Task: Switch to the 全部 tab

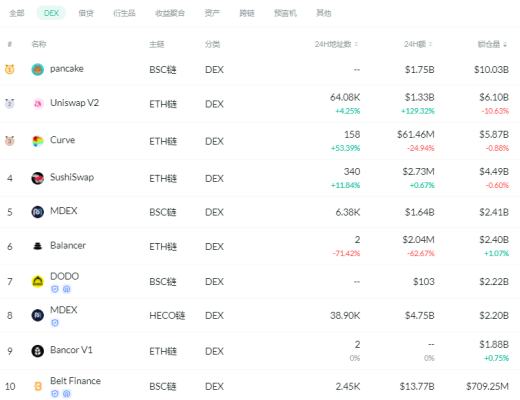Action: point(17,13)
